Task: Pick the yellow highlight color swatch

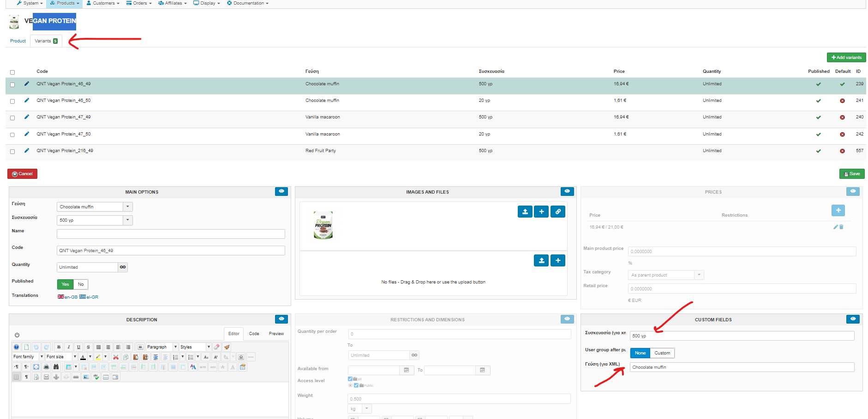Action: tap(98, 357)
